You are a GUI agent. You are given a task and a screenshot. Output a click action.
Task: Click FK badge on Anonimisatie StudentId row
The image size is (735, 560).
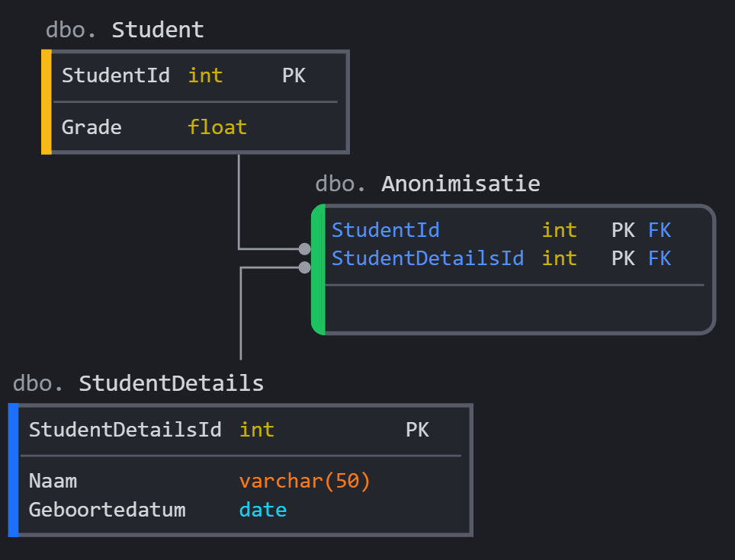pos(660,230)
